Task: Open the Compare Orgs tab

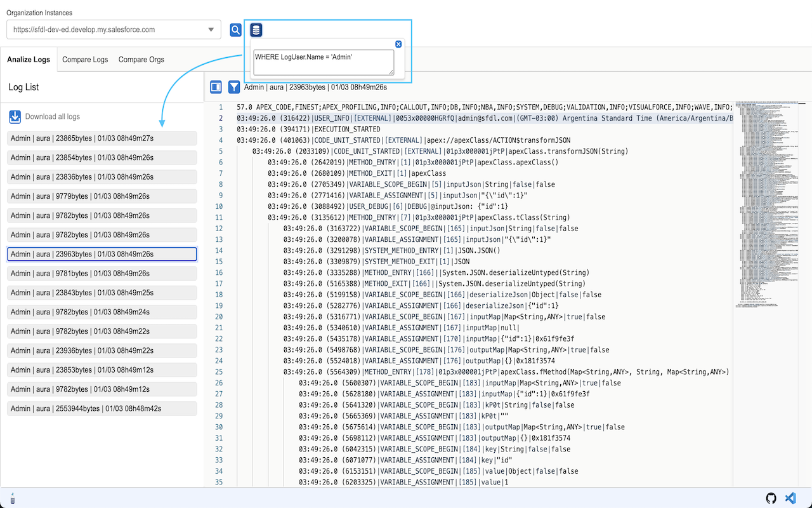Action: coord(141,60)
